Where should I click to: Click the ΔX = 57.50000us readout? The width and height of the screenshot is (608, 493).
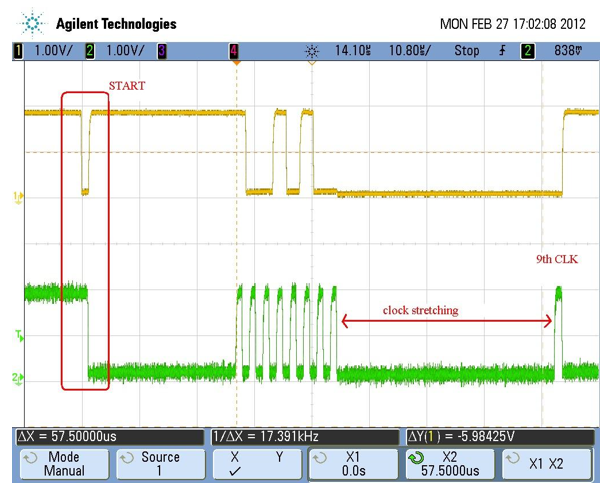click(110, 437)
